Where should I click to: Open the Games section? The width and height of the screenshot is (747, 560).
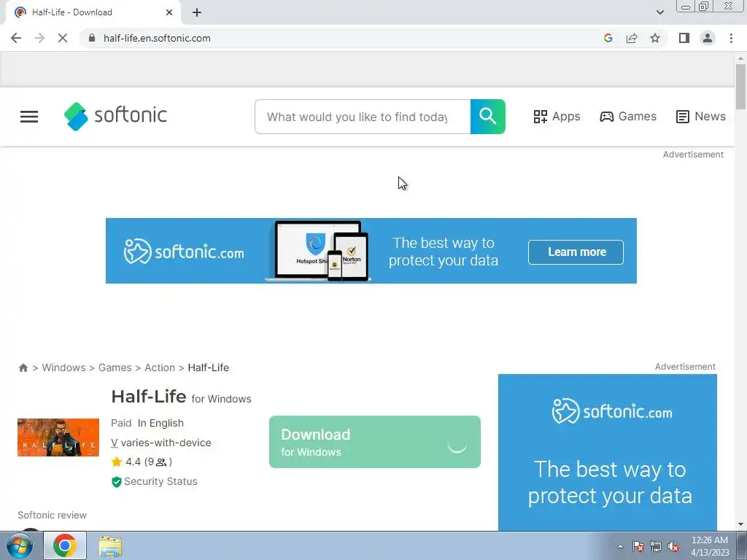(x=628, y=117)
